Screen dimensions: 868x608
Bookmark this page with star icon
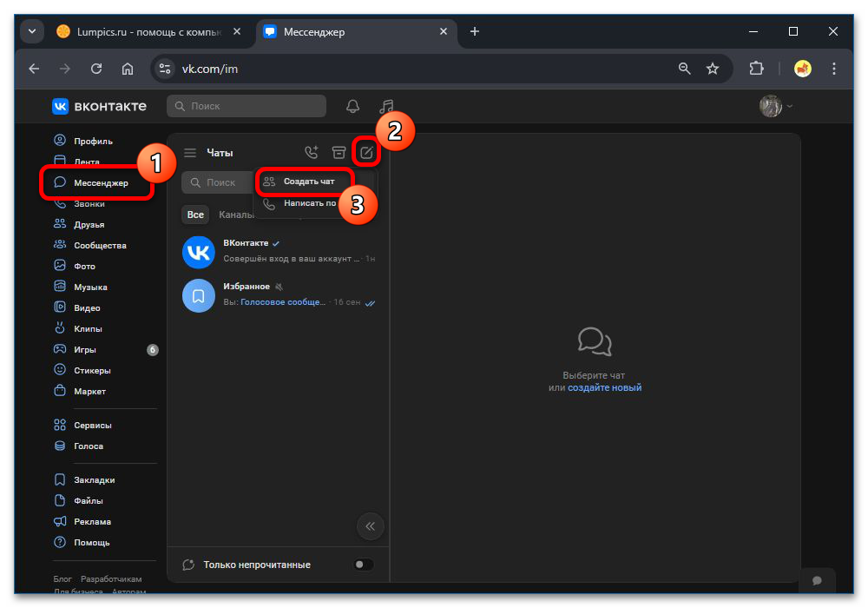713,69
